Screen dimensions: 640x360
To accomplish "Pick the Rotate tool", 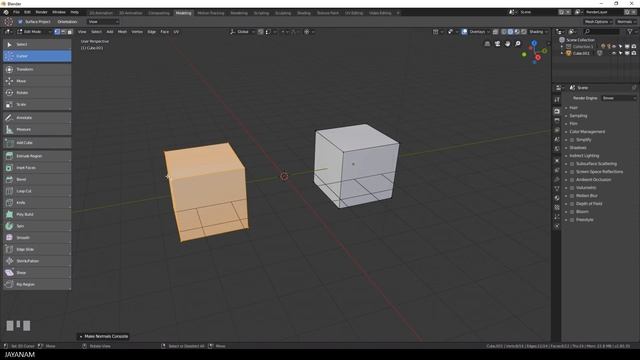I will coord(37,93).
